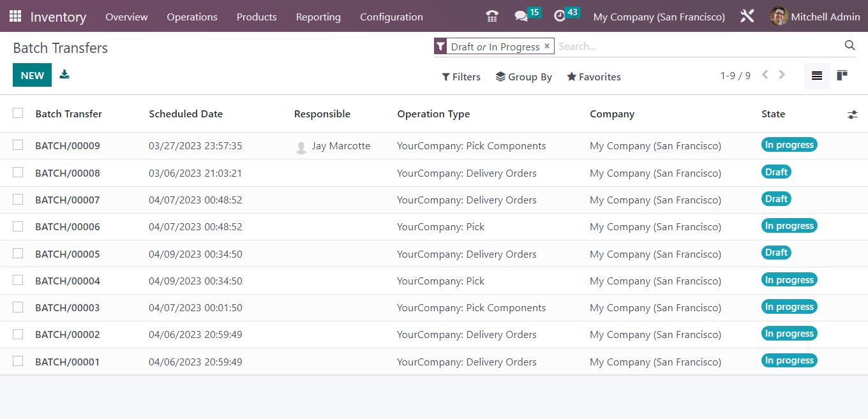The height and width of the screenshot is (419, 868).
Task: Open the Favorites dropdown
Action: [593, 77]
